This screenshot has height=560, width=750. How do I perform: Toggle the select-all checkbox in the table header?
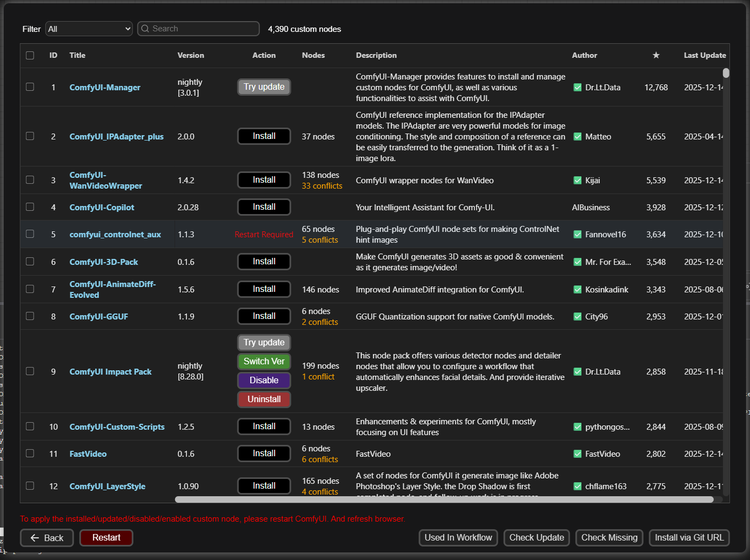click(x=30, y=55)
